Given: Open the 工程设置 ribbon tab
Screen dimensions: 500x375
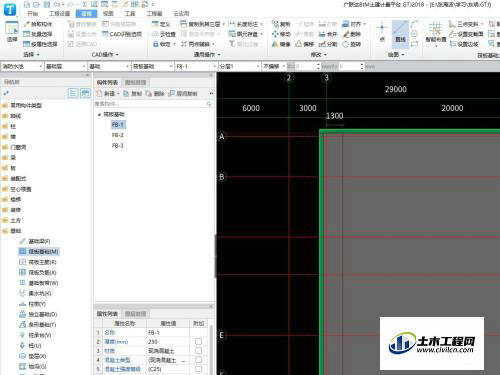Looking at the screenshot, I should [60, 14].
